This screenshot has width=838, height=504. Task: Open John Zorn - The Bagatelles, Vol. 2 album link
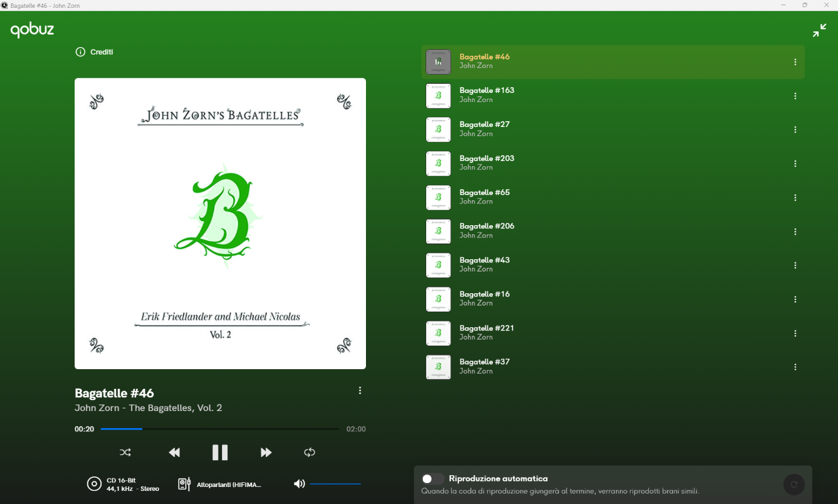pos(148,408)
